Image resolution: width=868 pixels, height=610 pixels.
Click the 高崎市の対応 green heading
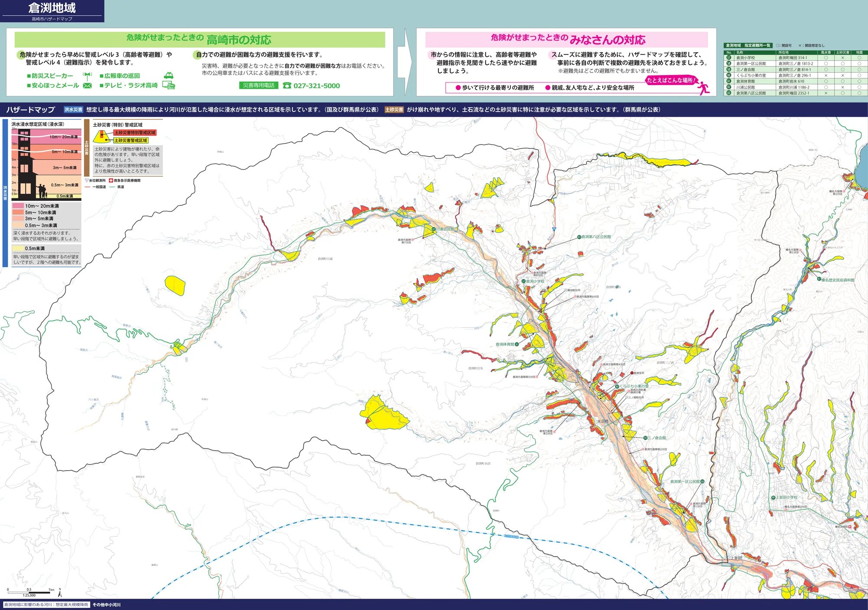click(239, 40)
